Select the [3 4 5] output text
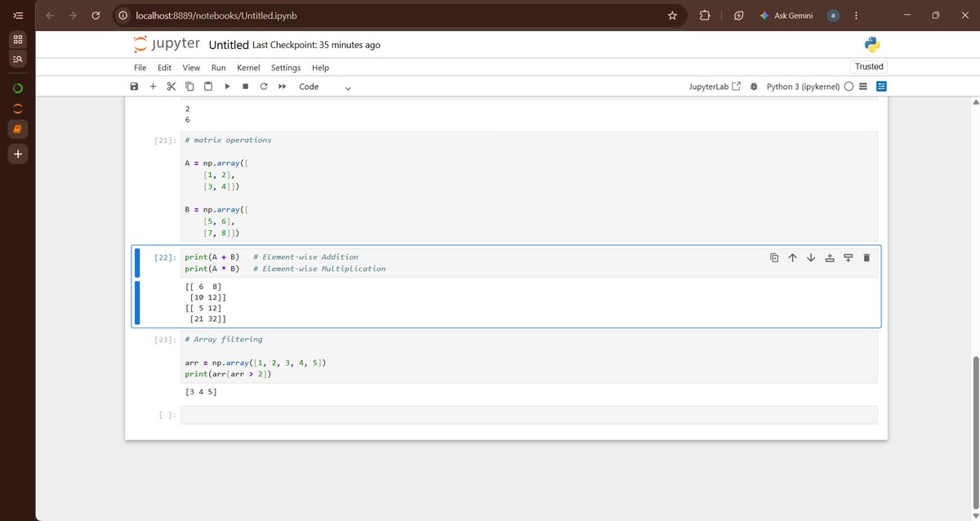Screen dimensions: 980x521 (x=201, y=392)
